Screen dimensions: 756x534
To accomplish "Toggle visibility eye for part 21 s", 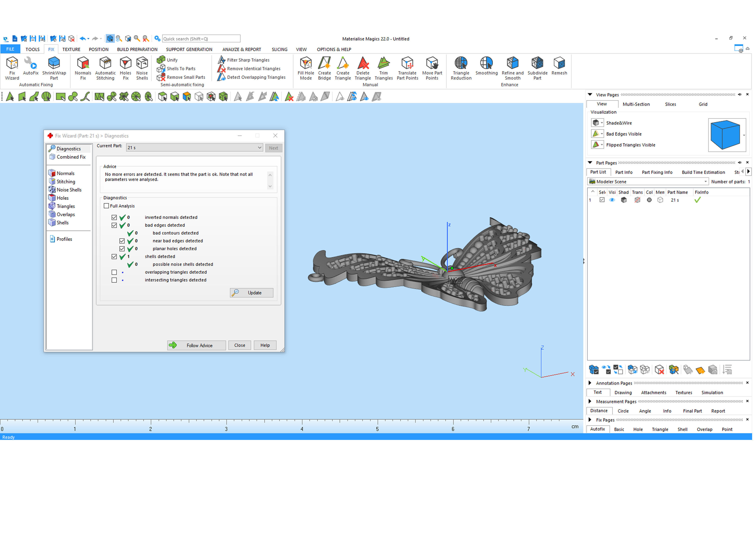I will coord(612,200).
